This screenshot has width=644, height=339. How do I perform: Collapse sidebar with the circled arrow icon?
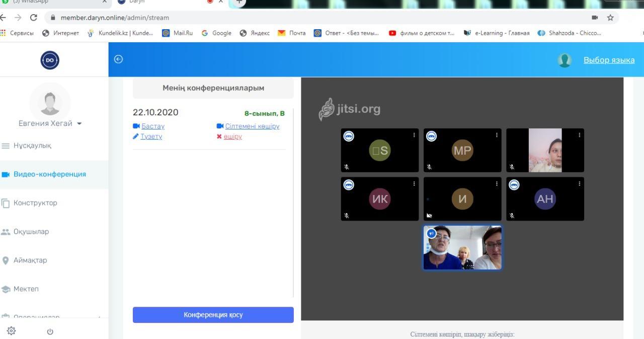[118, 59]
